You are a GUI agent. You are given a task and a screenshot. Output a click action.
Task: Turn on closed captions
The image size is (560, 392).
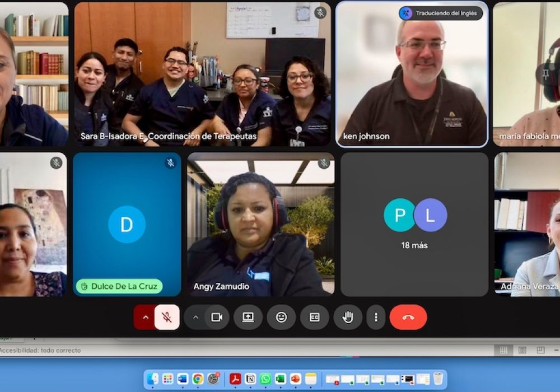click(314, 317)
